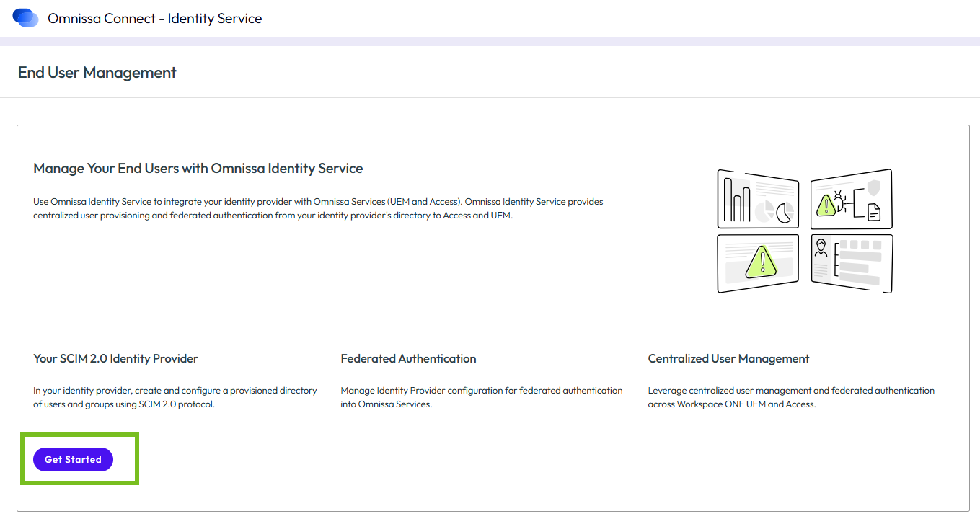
Task: Click the "Your SCIM 2.0 Identity Provider" heading
Action: click(x=115, y=358)
